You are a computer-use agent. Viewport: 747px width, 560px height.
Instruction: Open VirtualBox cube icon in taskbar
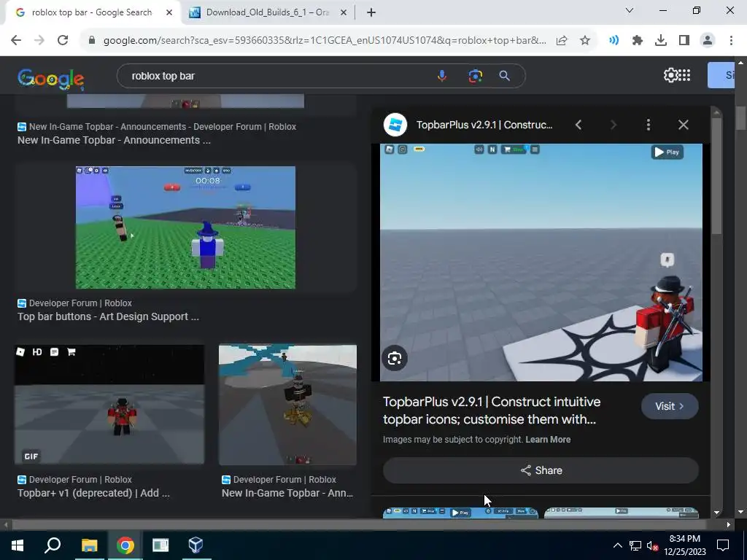pos(196,545)
